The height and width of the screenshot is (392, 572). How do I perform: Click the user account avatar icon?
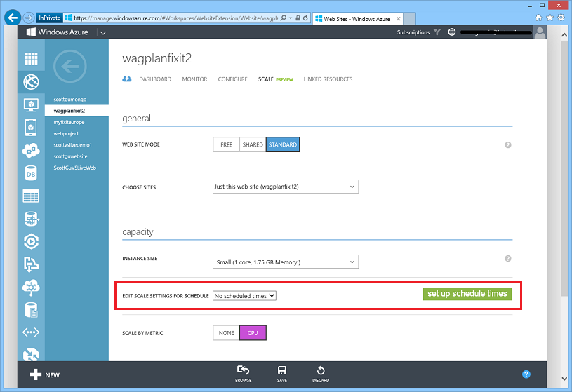coord(540,32)
